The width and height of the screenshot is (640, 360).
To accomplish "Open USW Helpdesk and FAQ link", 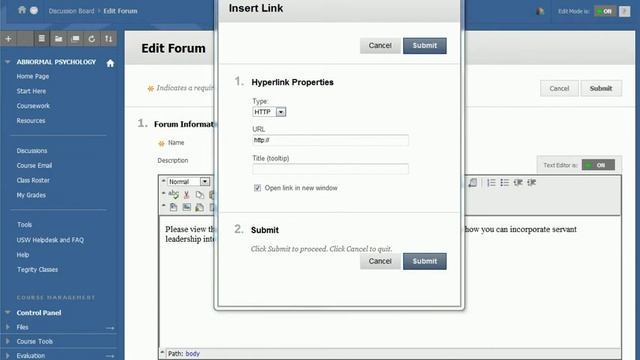I will click(x=50, y=240).
